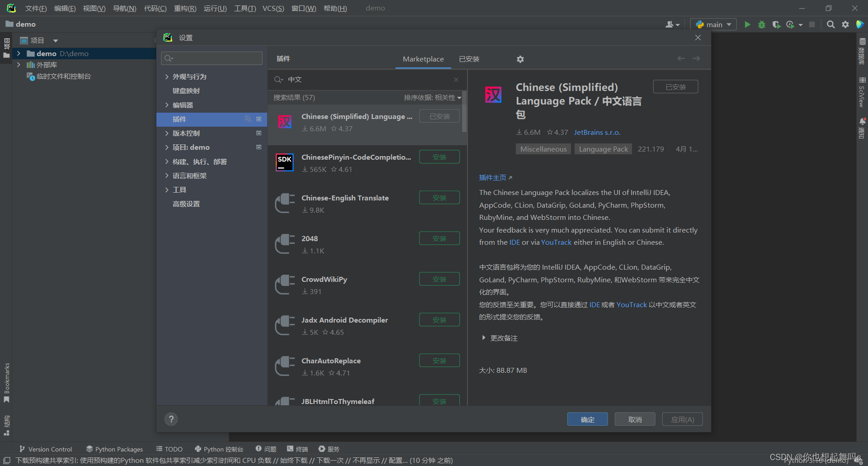Screen dimensions: 868x466
Task: Open SciView right side panel
Action: pyautogui.click(x=862, y=92)
